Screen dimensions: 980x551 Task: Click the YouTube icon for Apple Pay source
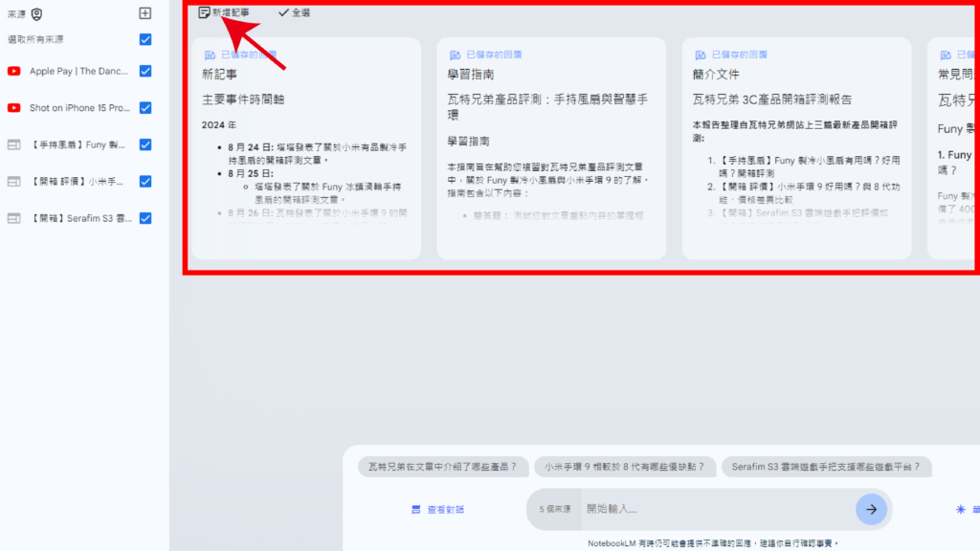click(13, 71)
